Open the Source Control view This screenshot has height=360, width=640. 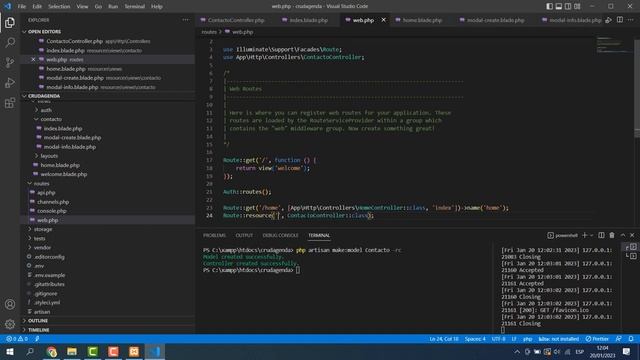10,62
